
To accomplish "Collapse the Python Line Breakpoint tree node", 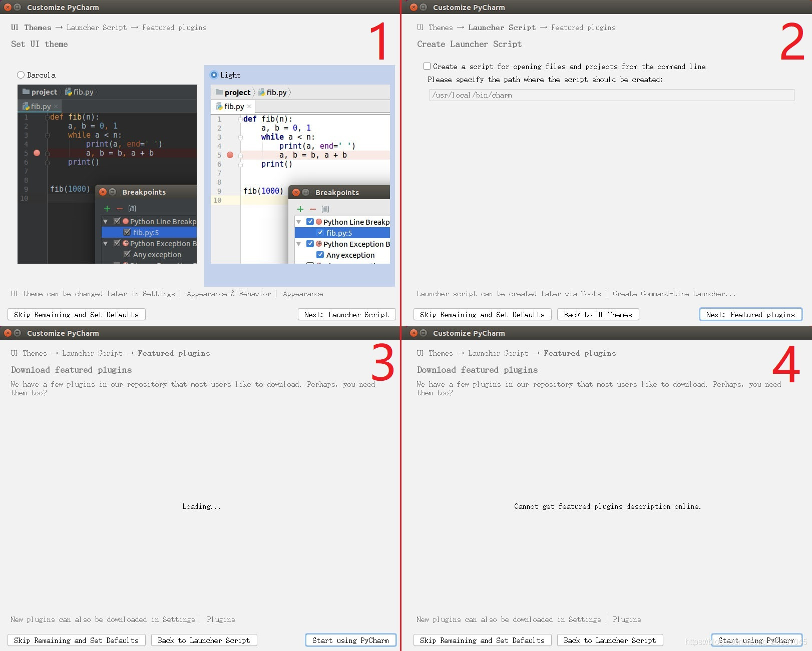I will pyautogui.click(x=299, y=221).
